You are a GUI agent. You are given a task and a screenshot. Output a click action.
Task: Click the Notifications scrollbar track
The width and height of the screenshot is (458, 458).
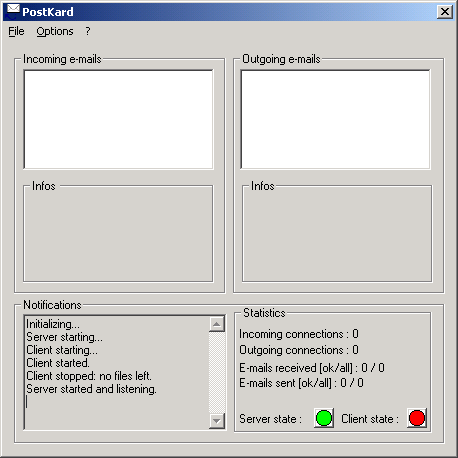(x=217, y=372)
